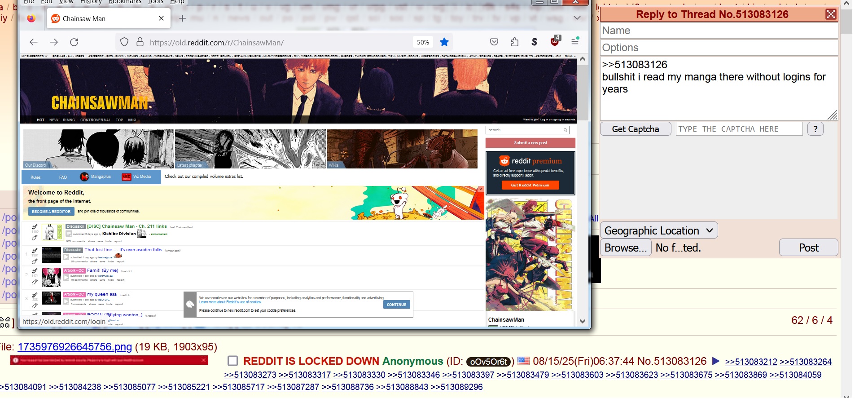The width and height of the screenshot is (868, 407).
Task: Upvote the "That last line" post
Action: 35,251
